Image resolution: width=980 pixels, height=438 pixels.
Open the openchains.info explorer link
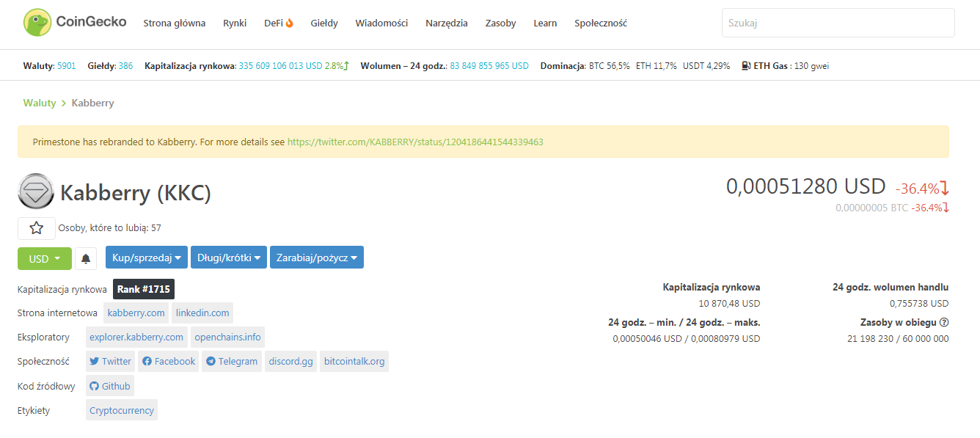227,337
